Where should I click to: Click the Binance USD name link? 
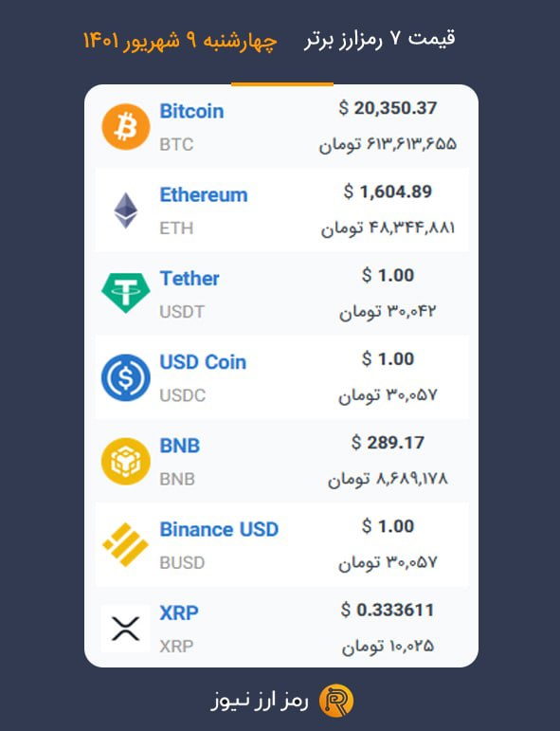click(x=219, y=530)
